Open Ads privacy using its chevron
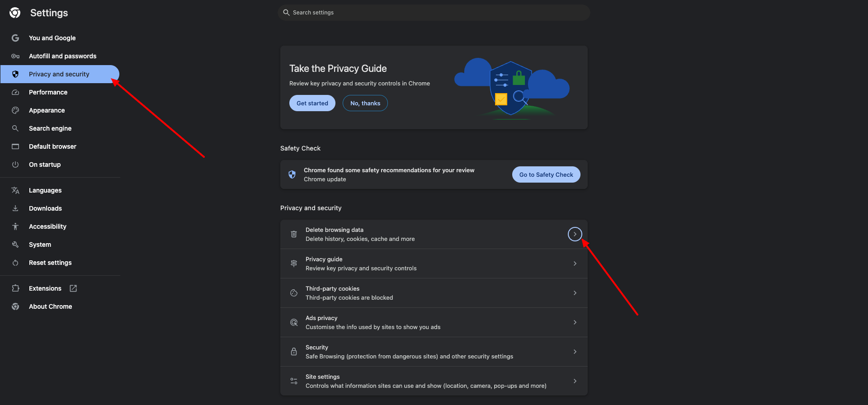Image resolution: width=868 pixels, height=405 pixels. click(x=575, y=322)
